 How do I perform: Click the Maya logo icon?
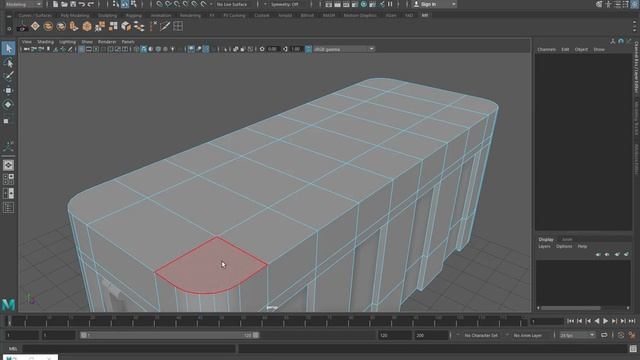(8, 304)
